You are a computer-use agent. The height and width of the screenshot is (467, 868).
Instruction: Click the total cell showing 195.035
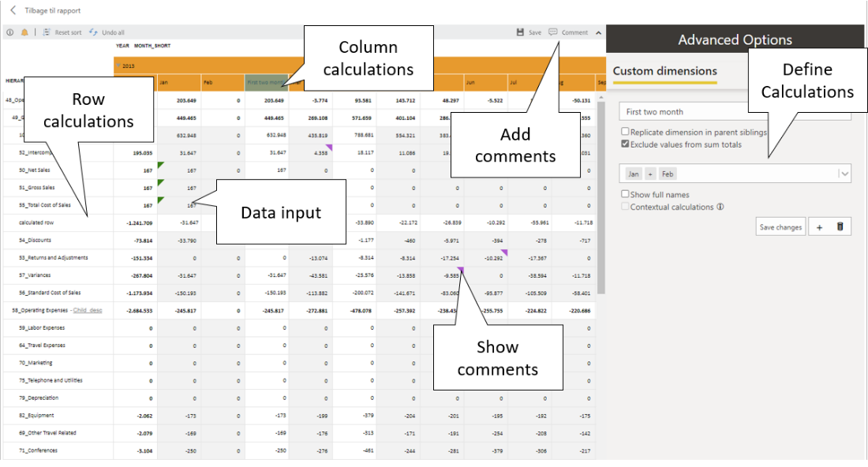pyautogui.click(x=136, y=153)
